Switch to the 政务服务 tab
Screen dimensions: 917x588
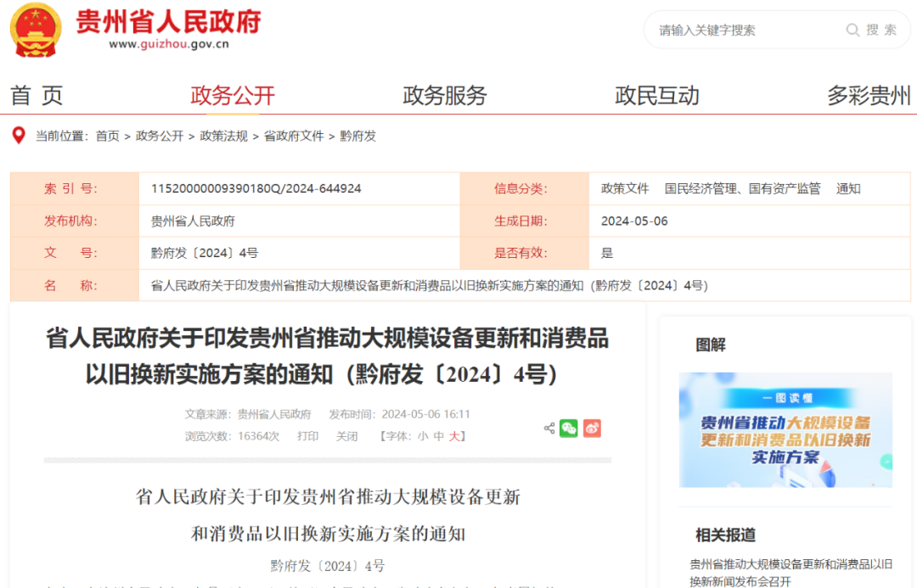tap(444, 96)
